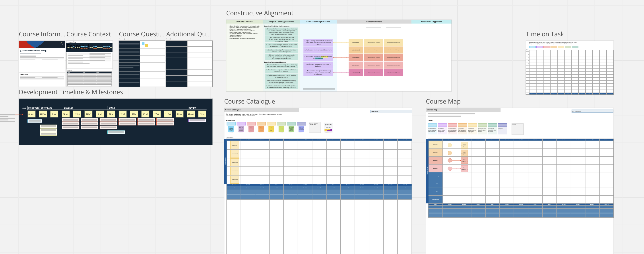Screen dimensions: 644x254
Task: Click the 'Link to storyboard:' input field
Action: tap(591, 111)
